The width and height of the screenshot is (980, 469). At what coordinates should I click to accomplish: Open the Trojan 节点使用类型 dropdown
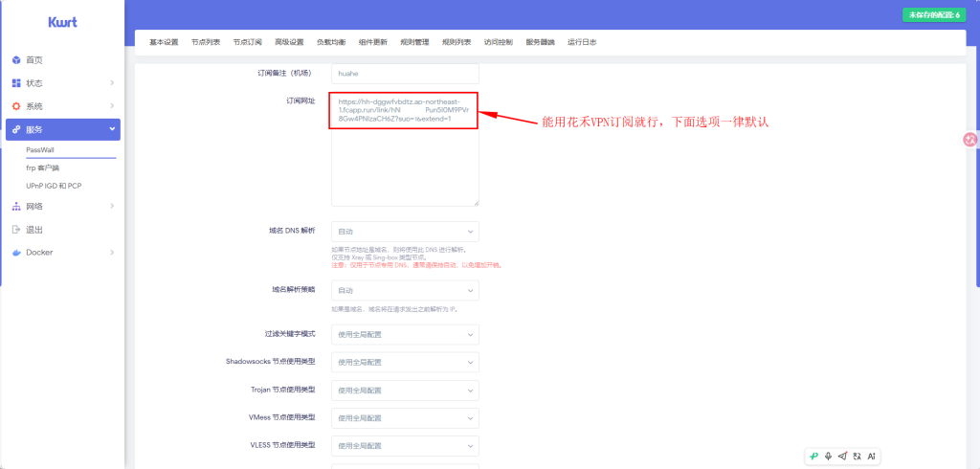pos(405,391)
